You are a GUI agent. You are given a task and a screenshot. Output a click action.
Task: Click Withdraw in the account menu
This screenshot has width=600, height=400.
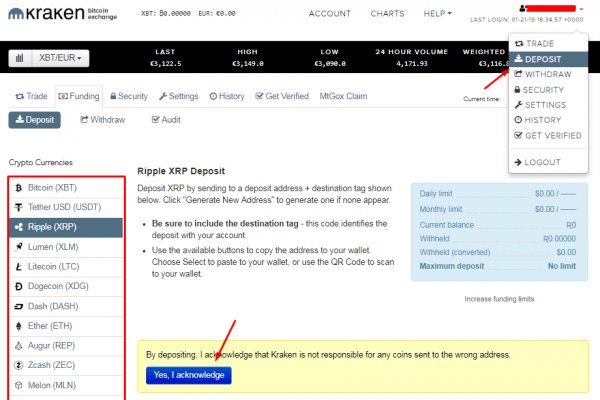(548, 74)
